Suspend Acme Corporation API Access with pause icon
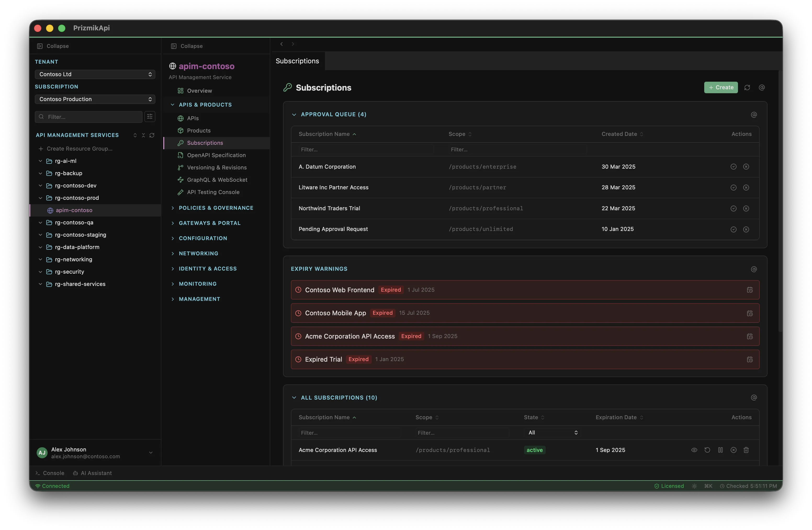 click(x=720, y=450)
